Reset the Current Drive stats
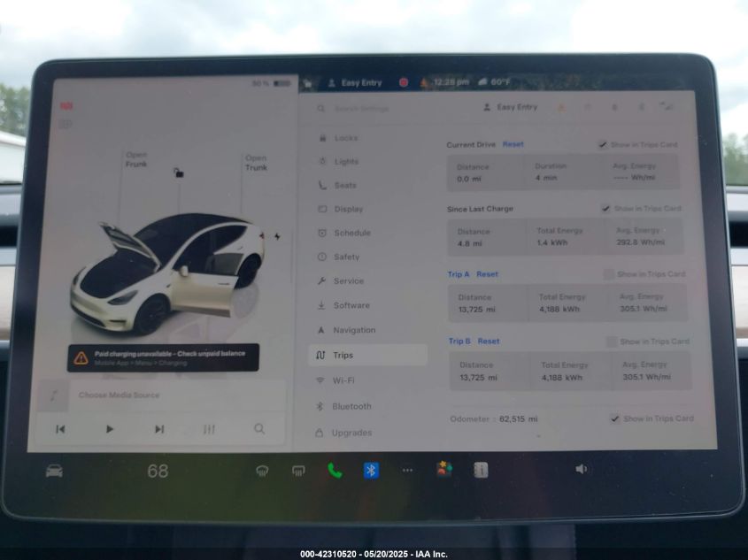This screenshot has width=748, height=560. [x=512, y=144]
